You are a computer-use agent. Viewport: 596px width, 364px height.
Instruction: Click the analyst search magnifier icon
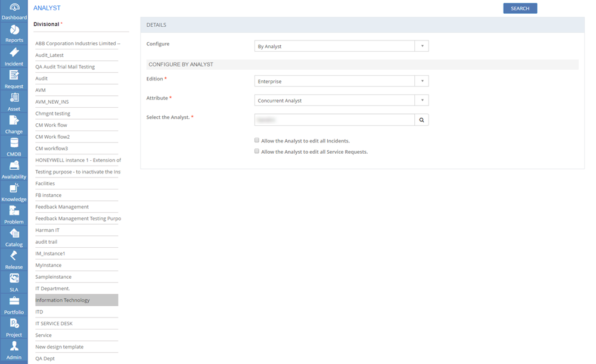click(421, 120)
